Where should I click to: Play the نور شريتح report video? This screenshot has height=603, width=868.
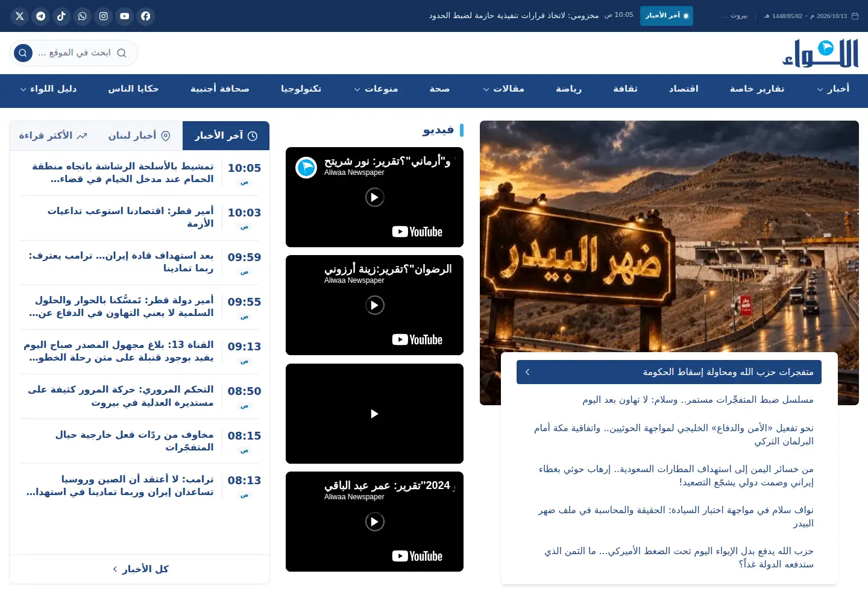(x=374, y=197)
